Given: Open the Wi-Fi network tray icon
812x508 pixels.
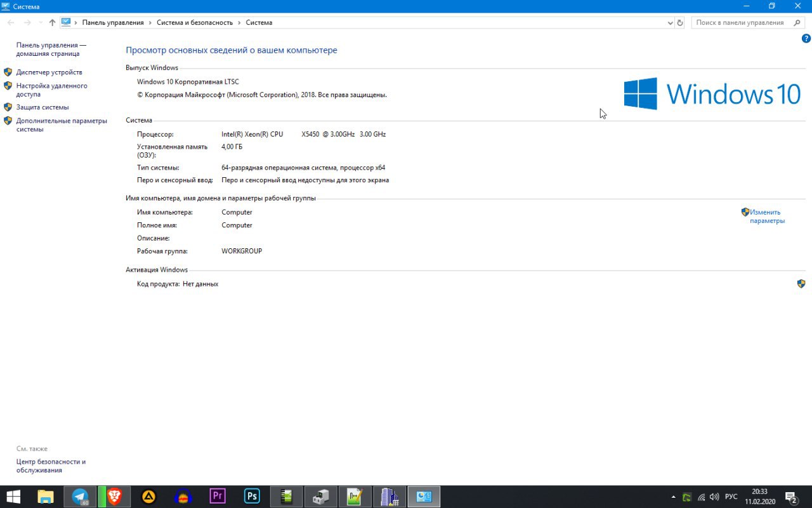Looking at the screenshot, I should click(x=701, y=497).
